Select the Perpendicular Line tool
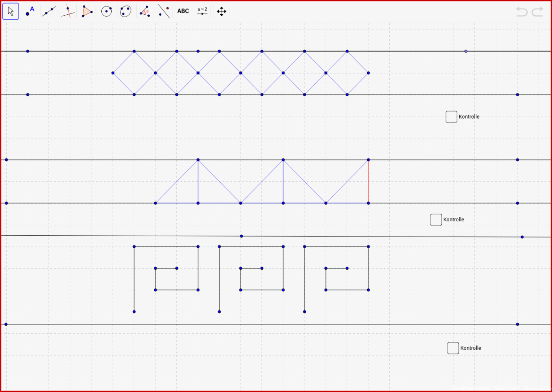The width and height of the screenshot is (552, 392). [68, 11]
